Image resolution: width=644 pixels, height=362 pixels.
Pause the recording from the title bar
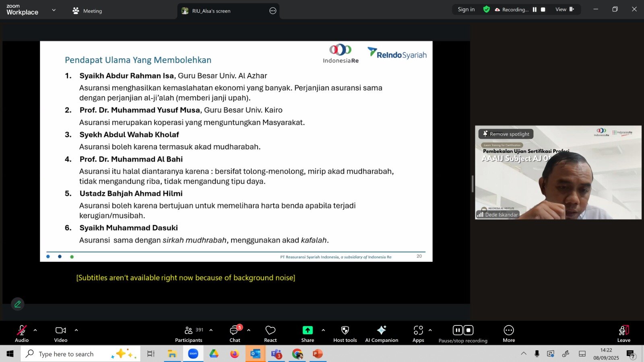(535, 9)
